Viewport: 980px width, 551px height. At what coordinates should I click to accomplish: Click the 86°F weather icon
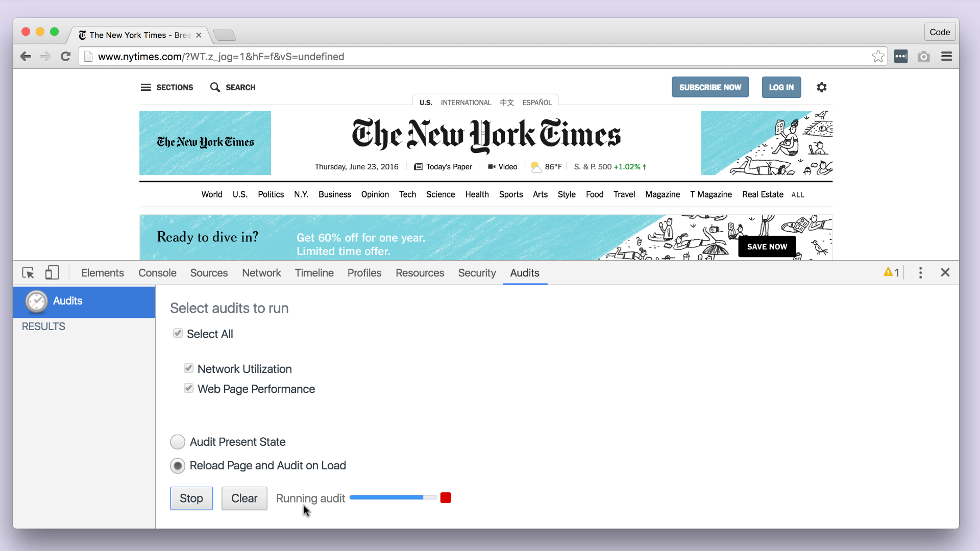tap(536, 167)
